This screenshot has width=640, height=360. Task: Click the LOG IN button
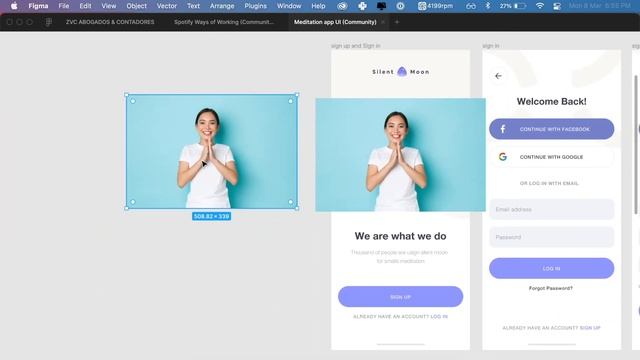click(551, 269)
